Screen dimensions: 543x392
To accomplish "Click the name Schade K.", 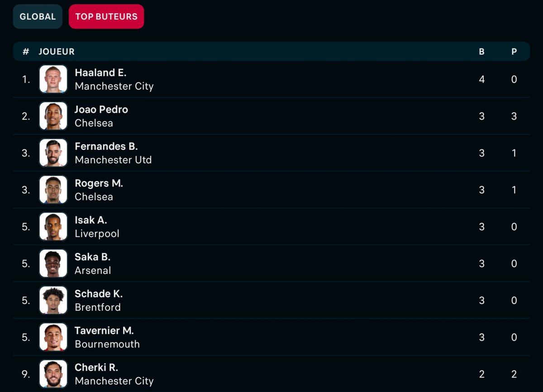I will click(99, 294).
